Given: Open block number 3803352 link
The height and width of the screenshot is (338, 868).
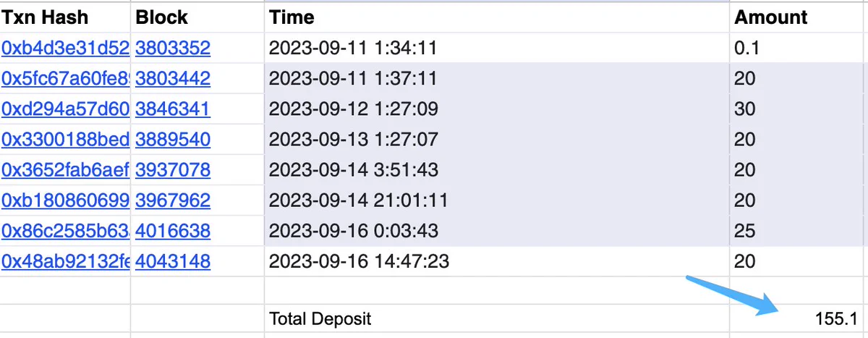Looking at the screenshot, I should pyautogui.click(x=173, y=48).
